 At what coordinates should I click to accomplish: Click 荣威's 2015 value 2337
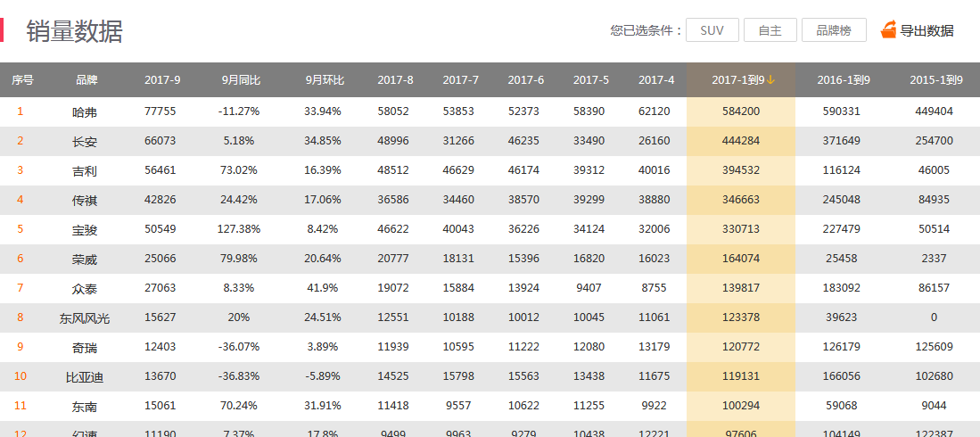934,259
